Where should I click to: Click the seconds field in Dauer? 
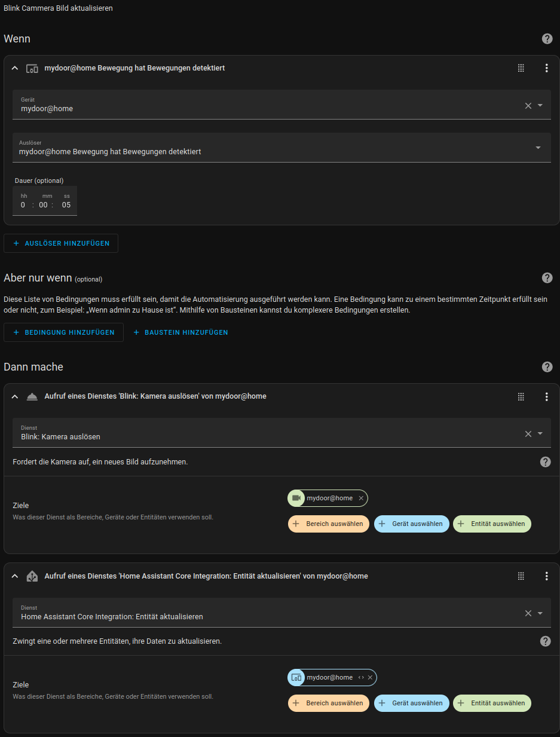pyautogui.click(x=66, y=205)
